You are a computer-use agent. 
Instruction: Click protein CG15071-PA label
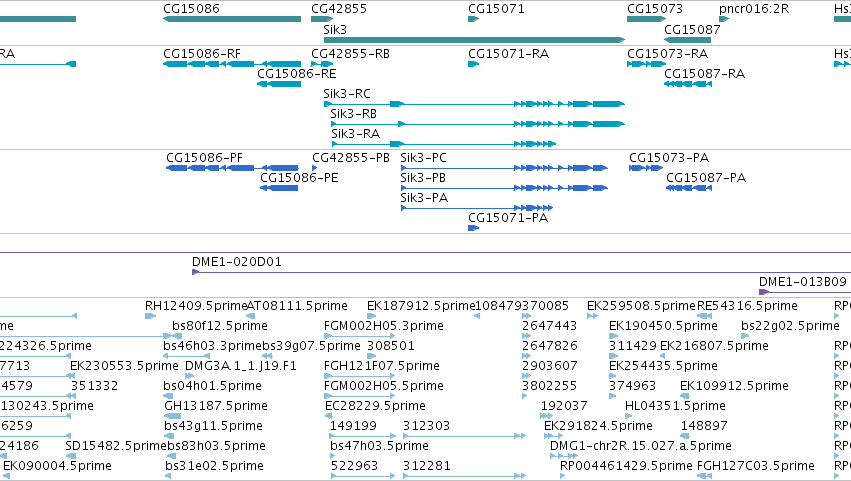coord(507,218)
